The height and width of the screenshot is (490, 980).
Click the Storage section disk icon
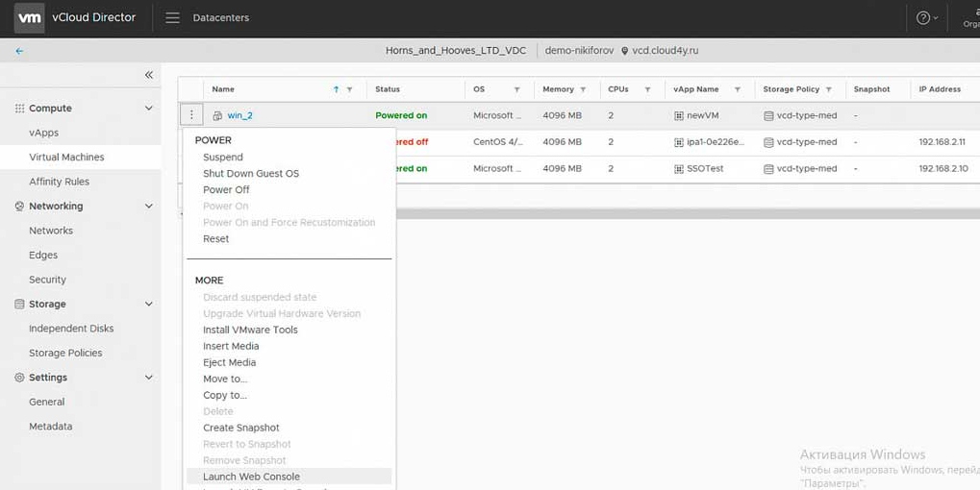point(19,304)
